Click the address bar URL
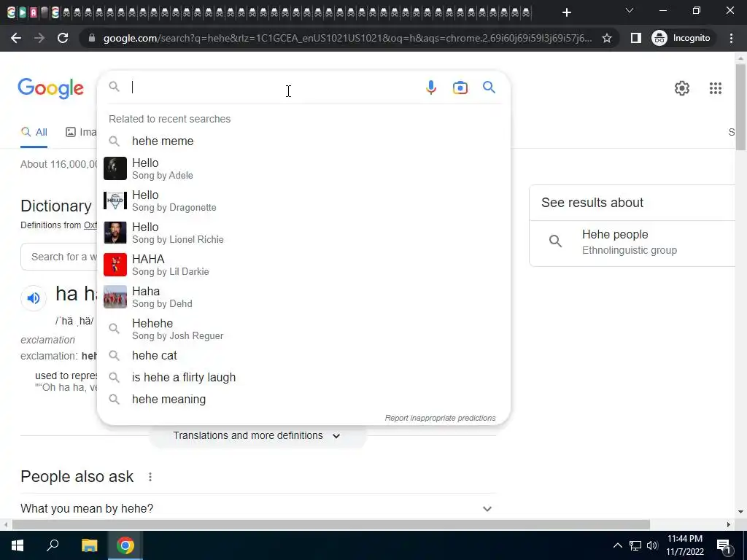This screenshot has width=747, height=560. coord(347,38)
